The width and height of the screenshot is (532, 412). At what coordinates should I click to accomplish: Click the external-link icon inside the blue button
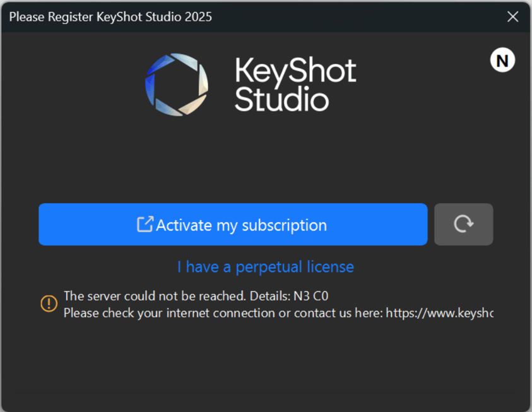[146, 224]
